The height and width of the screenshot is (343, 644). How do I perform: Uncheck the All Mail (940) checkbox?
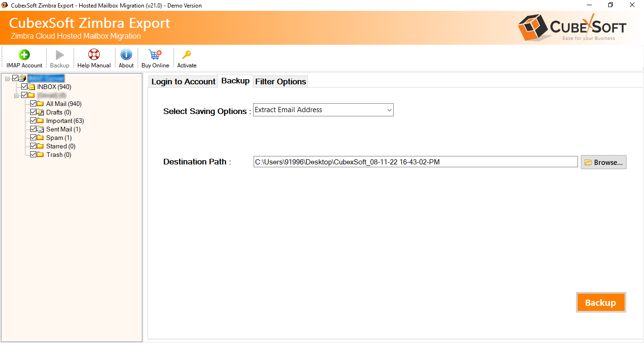tap(33, 104)
